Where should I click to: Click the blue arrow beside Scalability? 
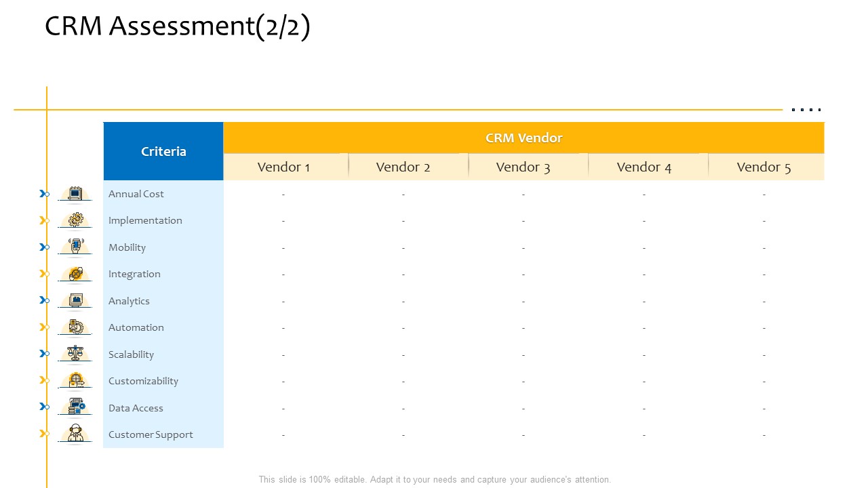pyautogui.click(x=44, y=354)
